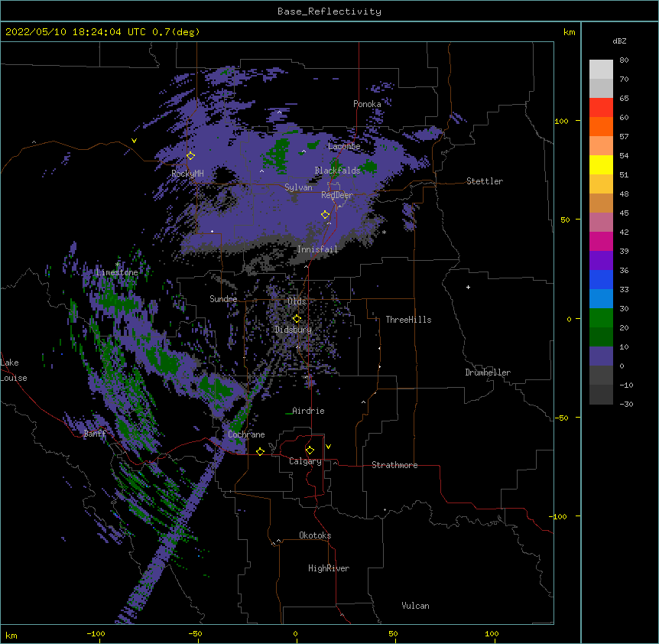
Task: Click the ThreeHills label
Action: [x=408, y=320]
